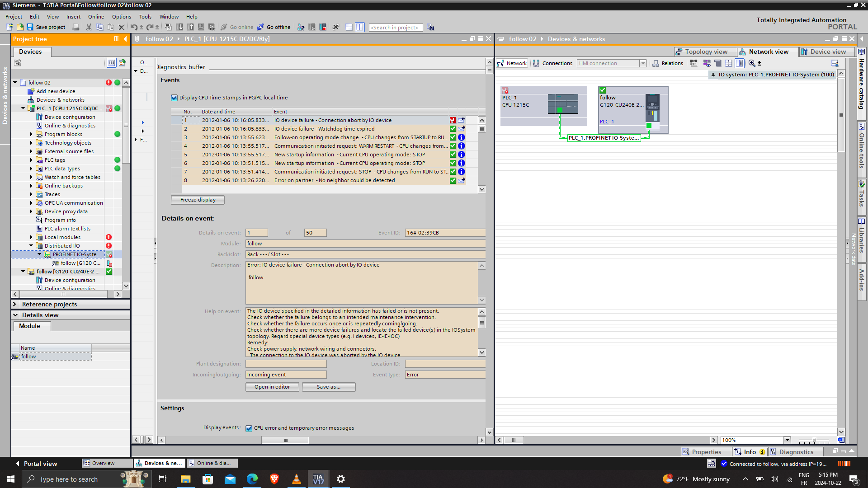Viewport: 868px width, 488px height.
Task: Switch to Topology view tab
Action: coord(706,52)
